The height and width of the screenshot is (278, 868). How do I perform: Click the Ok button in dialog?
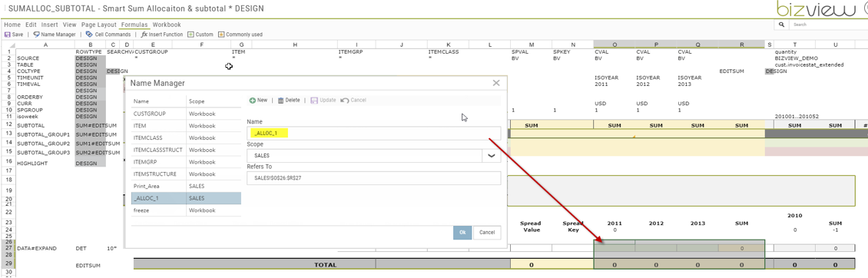462,233
